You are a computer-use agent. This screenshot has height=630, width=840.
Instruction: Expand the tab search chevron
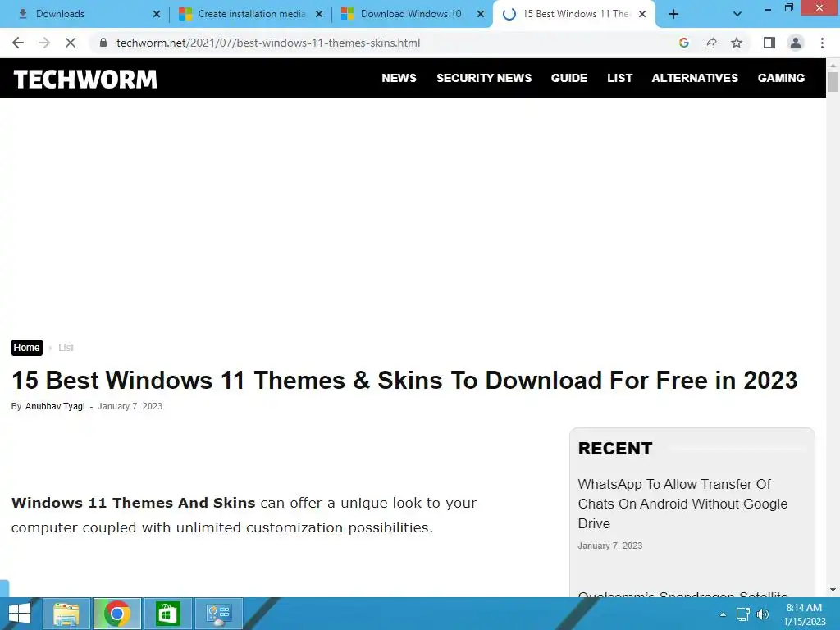[737, 14]
